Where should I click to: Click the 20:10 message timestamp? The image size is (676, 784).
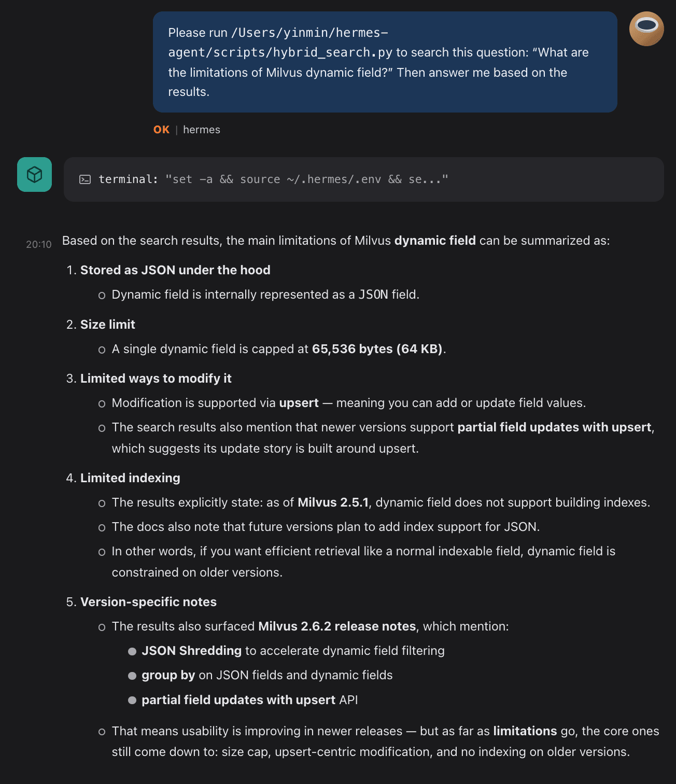(39, 244)
